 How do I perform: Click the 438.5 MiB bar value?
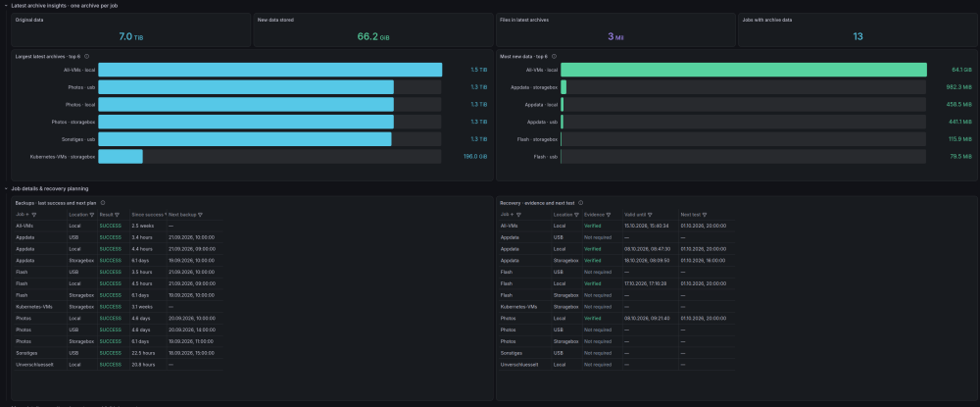click(959, 104)
